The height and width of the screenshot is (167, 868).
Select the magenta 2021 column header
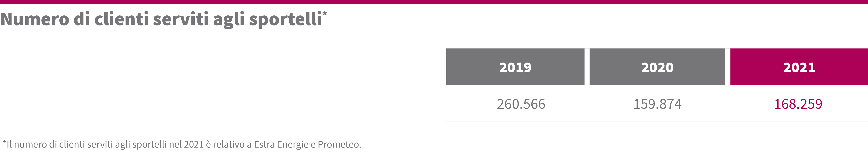pos(799,67)
